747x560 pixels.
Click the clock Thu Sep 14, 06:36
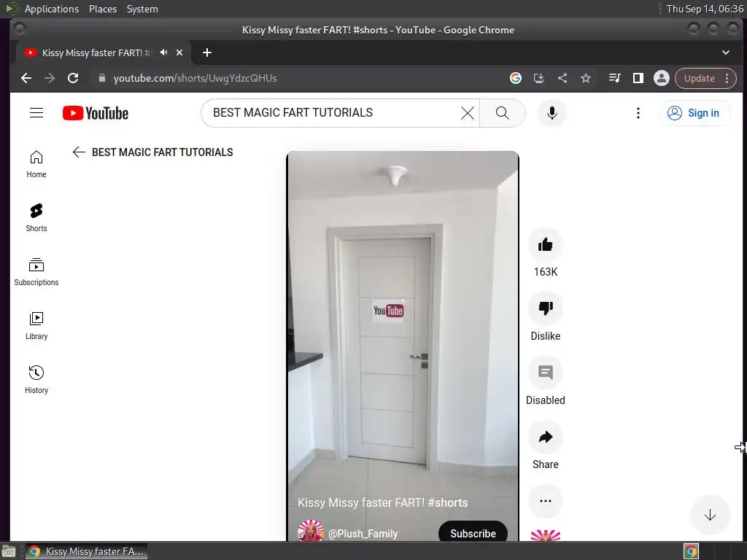(705, 9)
